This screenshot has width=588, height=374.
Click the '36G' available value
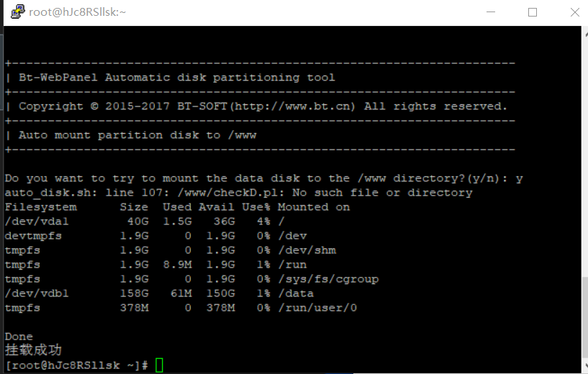coord(225,221)
